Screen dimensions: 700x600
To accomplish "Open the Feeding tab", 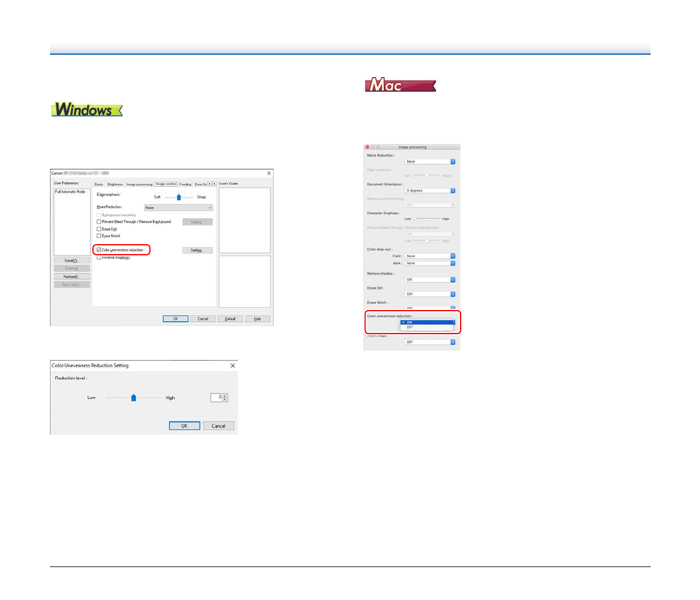I will tap(185, 184).
